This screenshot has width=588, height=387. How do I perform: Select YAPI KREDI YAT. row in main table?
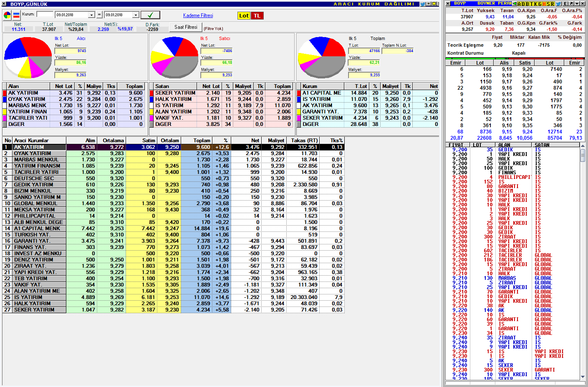[x=173, y=272]
